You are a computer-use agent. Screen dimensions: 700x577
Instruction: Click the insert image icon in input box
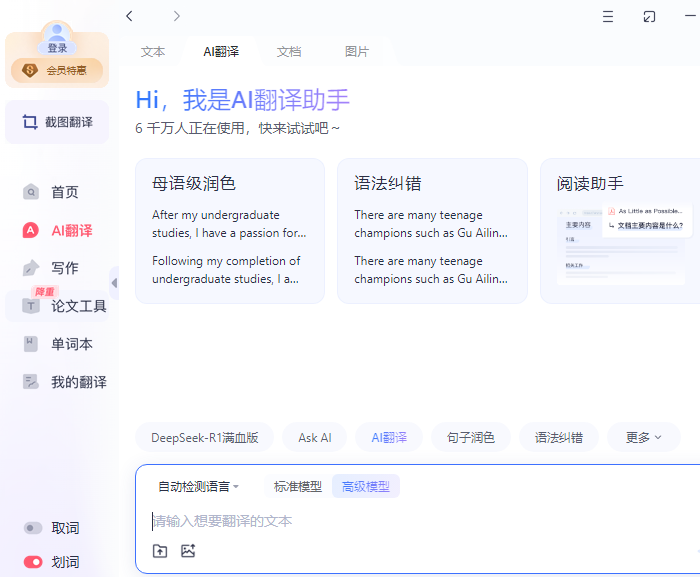188,551
